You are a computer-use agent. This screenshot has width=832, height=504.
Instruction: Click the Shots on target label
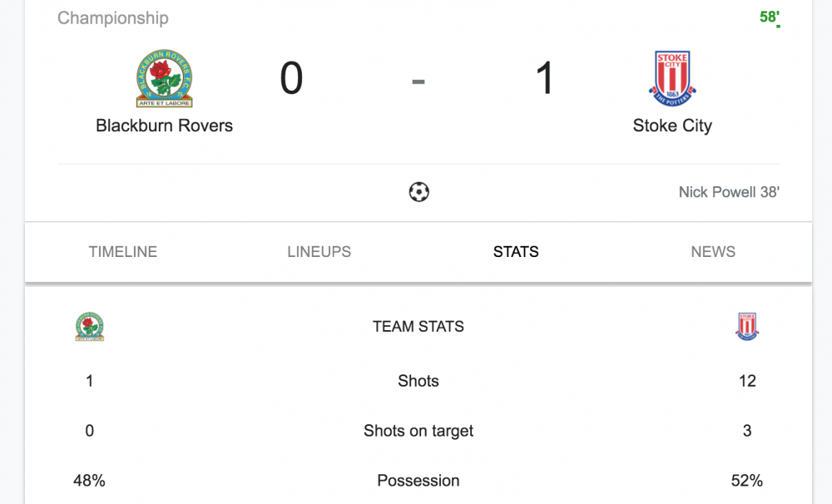pyautogui.click(x=418, y=431)
